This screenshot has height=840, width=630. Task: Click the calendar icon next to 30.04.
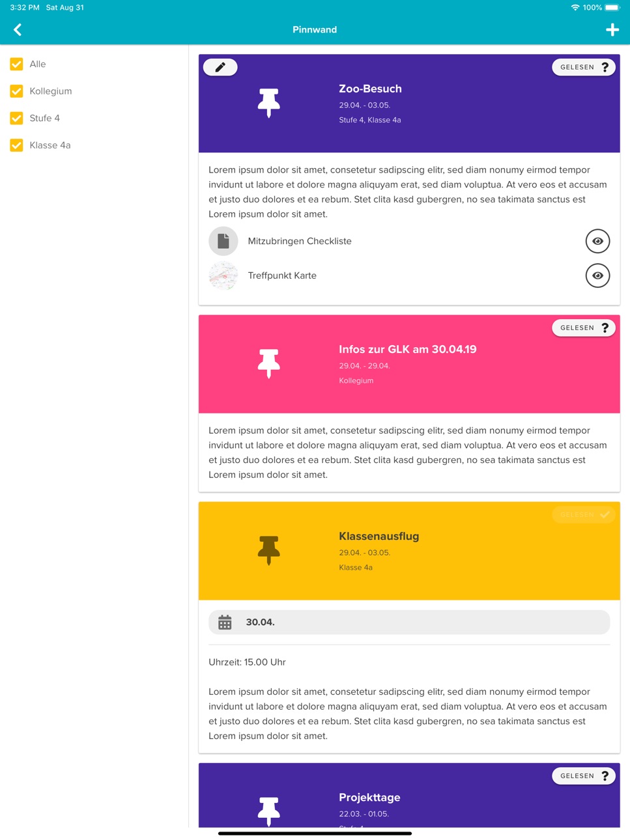click(225, 622)
